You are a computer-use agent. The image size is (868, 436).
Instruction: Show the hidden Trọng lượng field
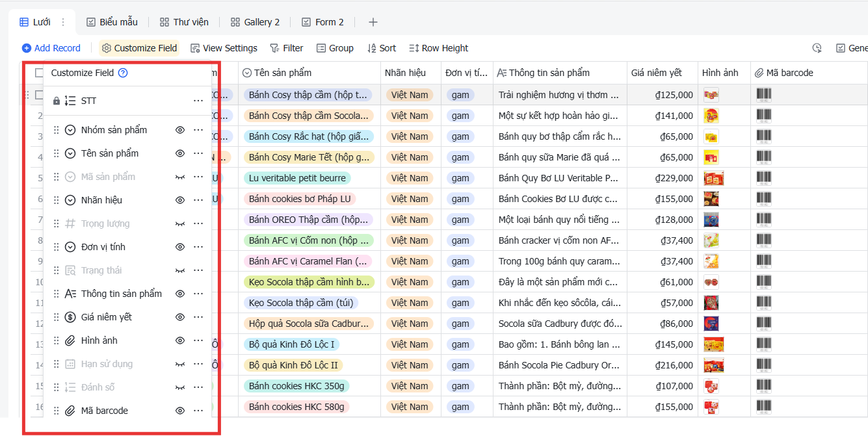tap(180, 224)
